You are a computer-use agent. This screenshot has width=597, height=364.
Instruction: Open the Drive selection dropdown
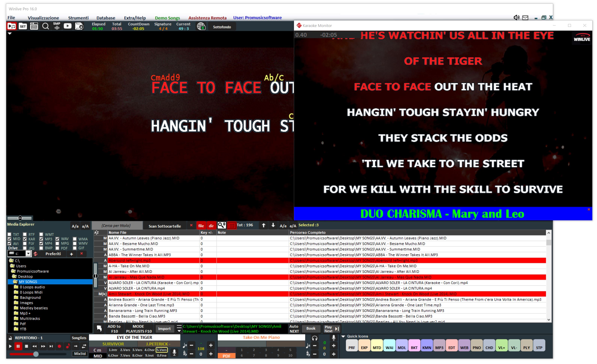(28, 254)
